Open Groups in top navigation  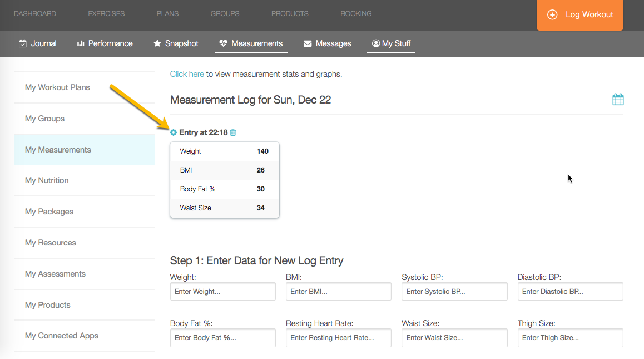pos(225,13)
